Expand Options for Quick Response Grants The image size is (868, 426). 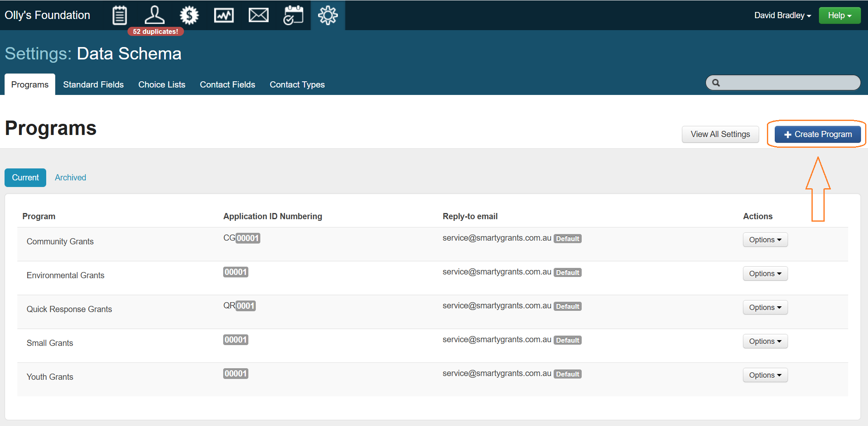(x=765, y=308)
